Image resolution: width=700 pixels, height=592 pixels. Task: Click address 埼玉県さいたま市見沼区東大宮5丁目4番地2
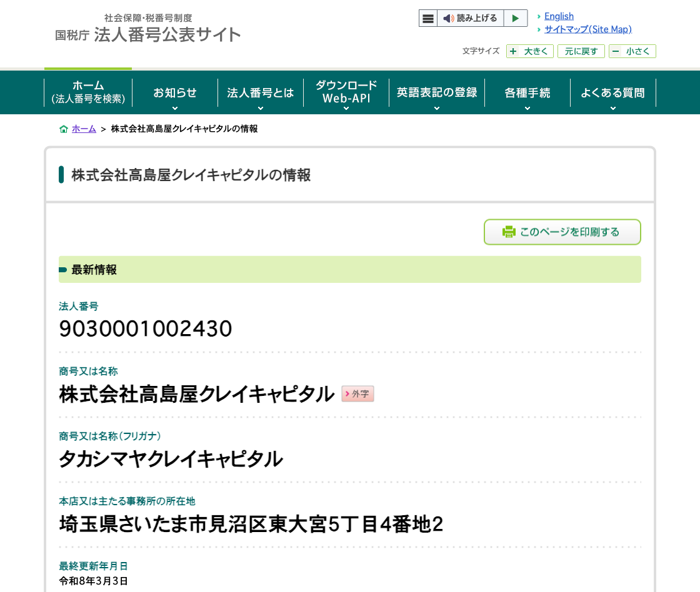coord(251,524)
